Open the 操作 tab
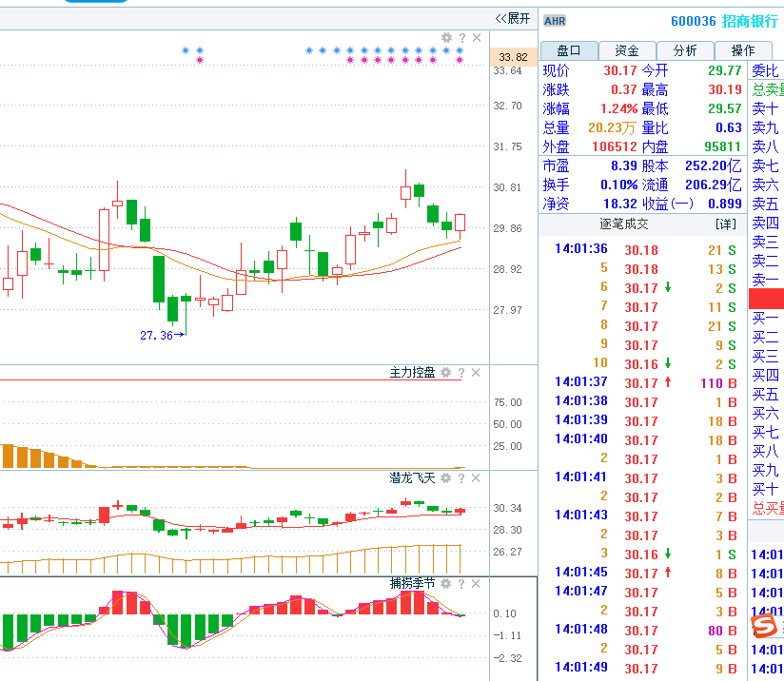784x681 pixels. click(x=743, y=50)
